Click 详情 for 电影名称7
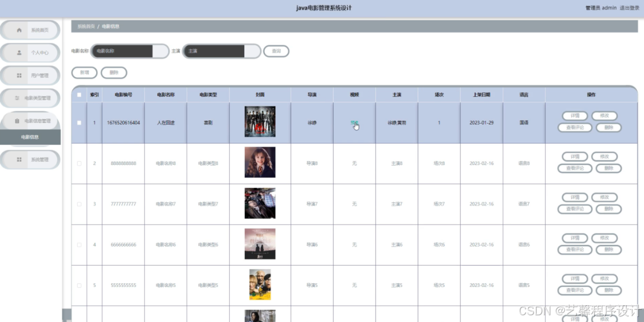 [x=575, y=197]
